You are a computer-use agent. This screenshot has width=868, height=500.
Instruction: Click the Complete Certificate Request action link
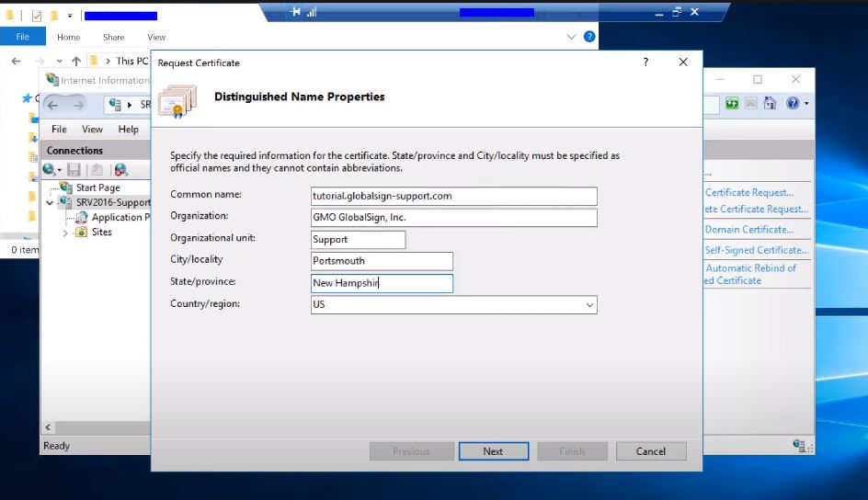tap(756, 209)
